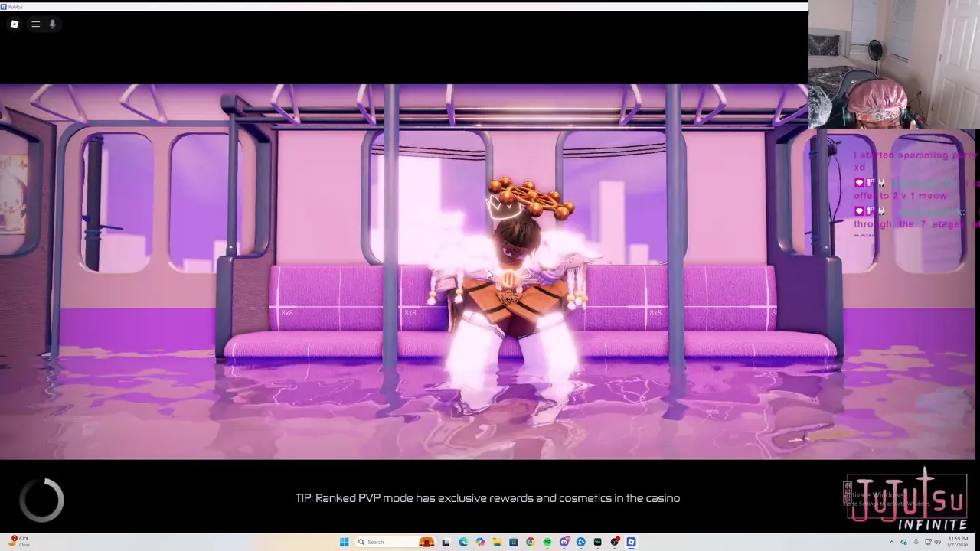Image resolution: width=980 pixels, height=551 pixels.
Task: Open OBS Studio from the taskbar
Action: 615,542
